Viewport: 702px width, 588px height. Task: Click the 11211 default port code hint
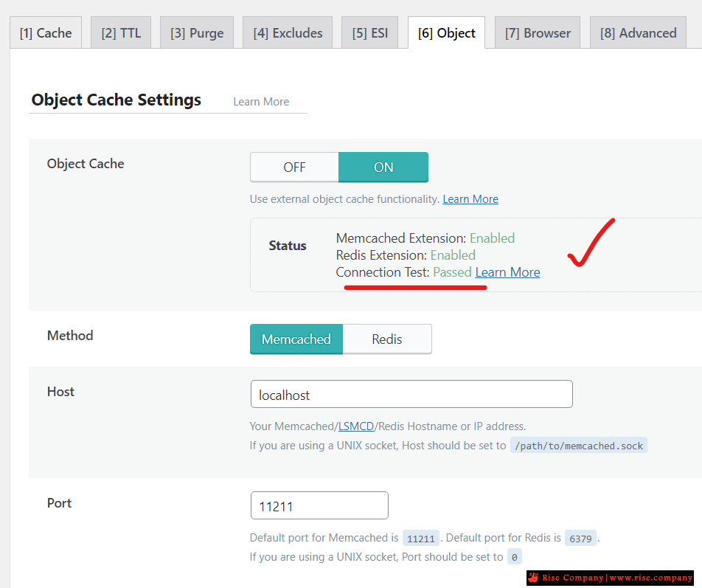pos(420,539)
